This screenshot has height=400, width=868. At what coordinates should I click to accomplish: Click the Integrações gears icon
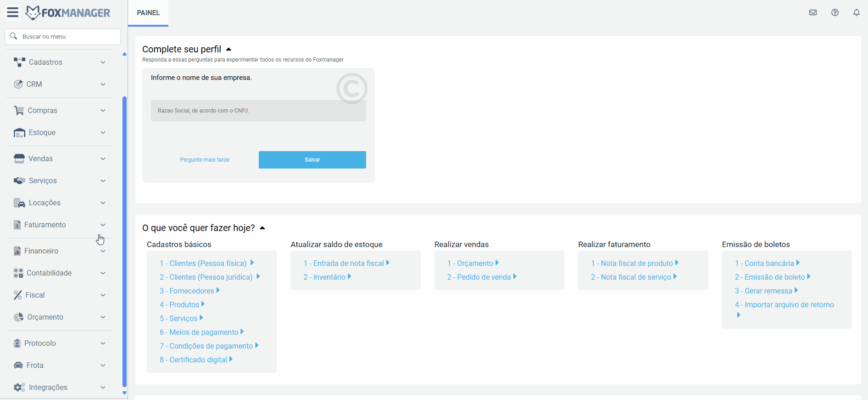point(19,387)
